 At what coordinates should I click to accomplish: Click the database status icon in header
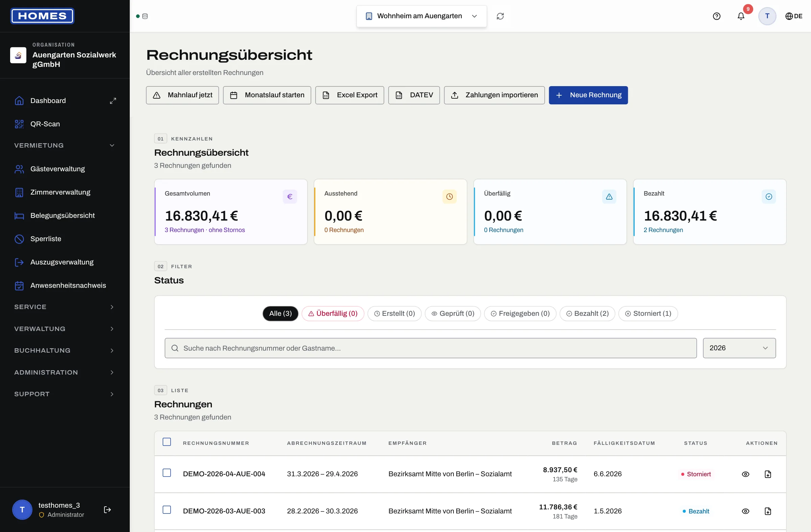145,16
